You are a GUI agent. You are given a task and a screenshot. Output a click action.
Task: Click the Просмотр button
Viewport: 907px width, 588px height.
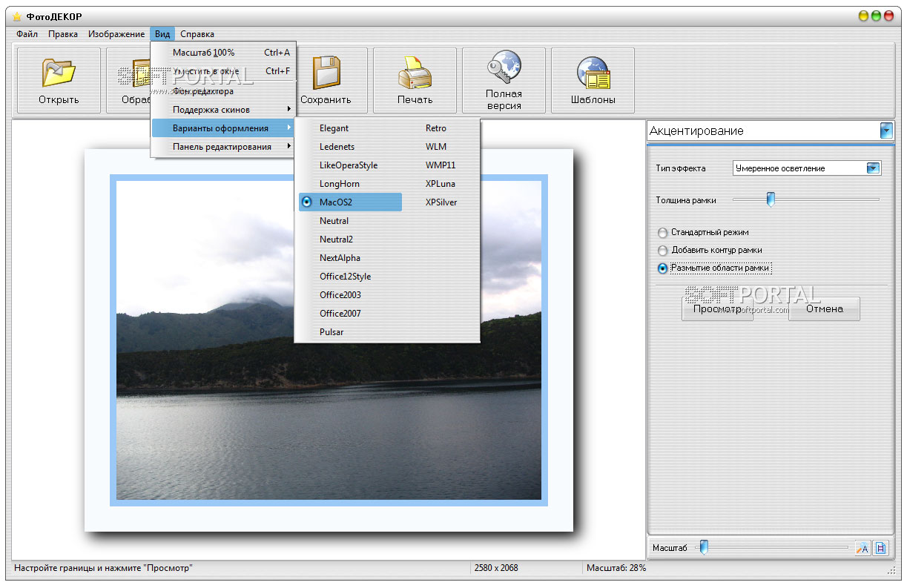coord(717,309)
